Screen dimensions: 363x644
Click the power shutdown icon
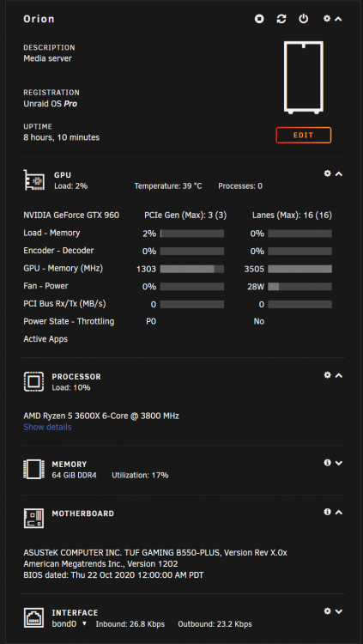pos(304,19)
